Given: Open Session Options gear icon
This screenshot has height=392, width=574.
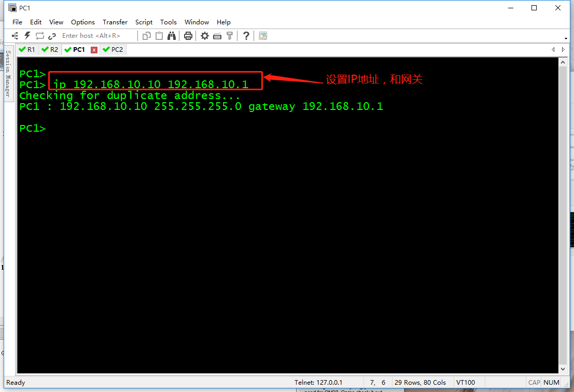Looking at the screenshot, I should coord(205,36).
